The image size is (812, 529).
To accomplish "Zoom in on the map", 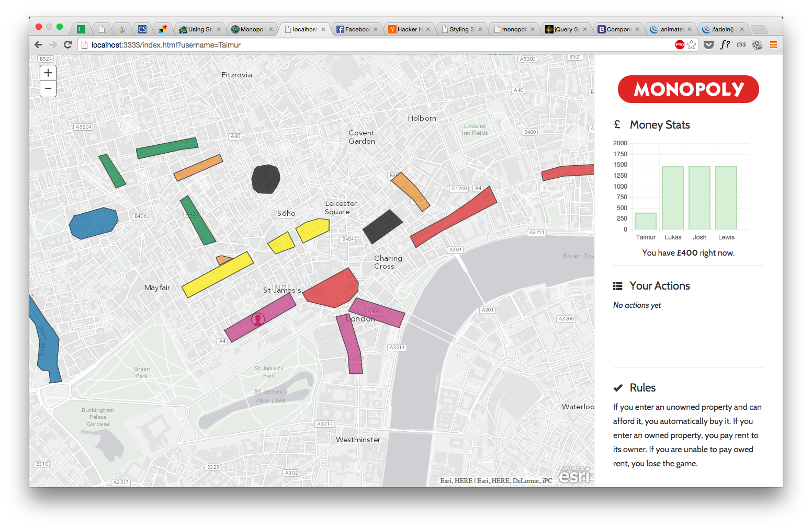I will tap(48, 73).
